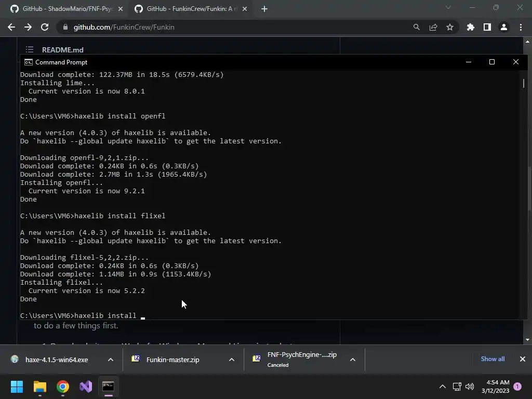Image resolution: width=532 pixels, height=399 pixels.
Task: Click the 'Downloading openfl-9,2,1.zip...' line
Action: click(x=84, y=158)
